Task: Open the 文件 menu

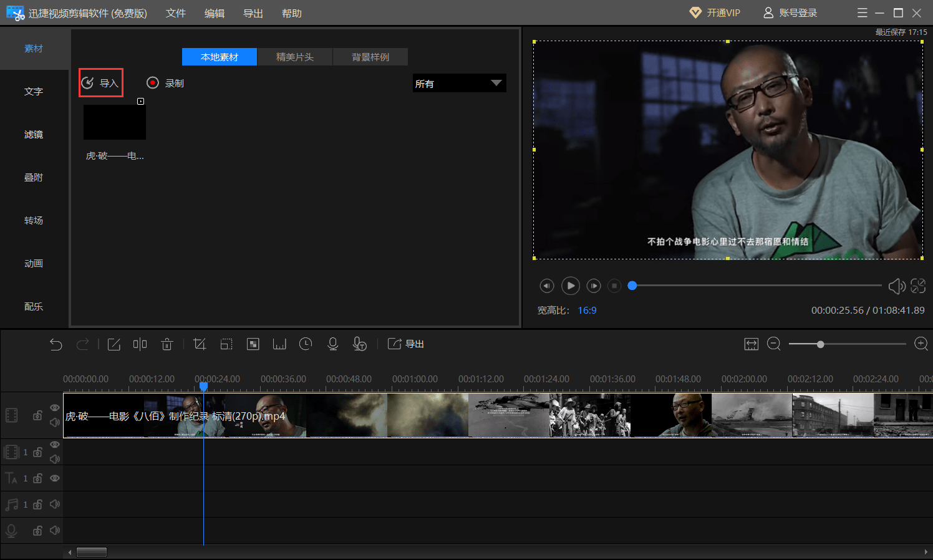Action: 176,13
